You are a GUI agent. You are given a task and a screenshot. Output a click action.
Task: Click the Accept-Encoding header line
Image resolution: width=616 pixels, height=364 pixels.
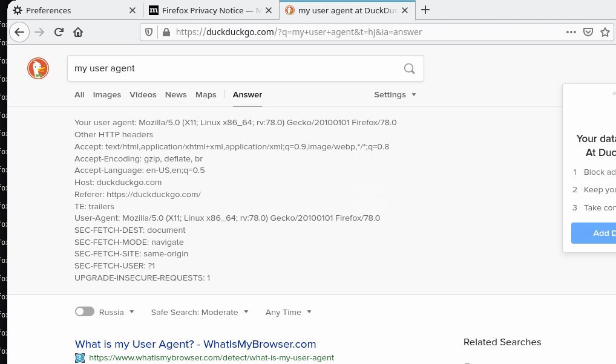(139, 158)
